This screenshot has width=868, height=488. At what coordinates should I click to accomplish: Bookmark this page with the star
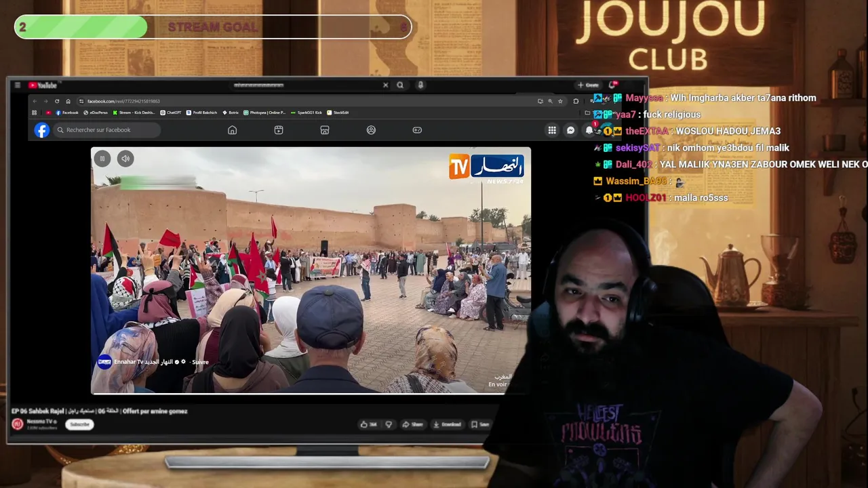tap(560, 101)
